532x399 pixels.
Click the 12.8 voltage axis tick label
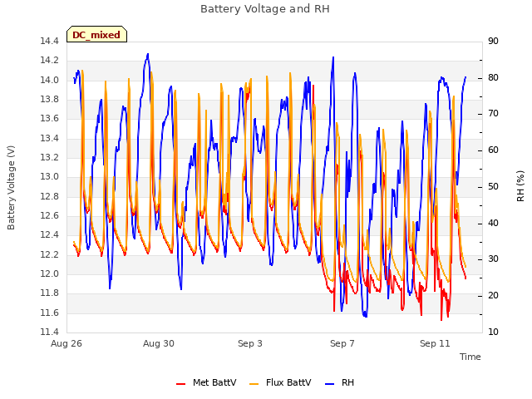pyautogui.click(x=49, y=196)
